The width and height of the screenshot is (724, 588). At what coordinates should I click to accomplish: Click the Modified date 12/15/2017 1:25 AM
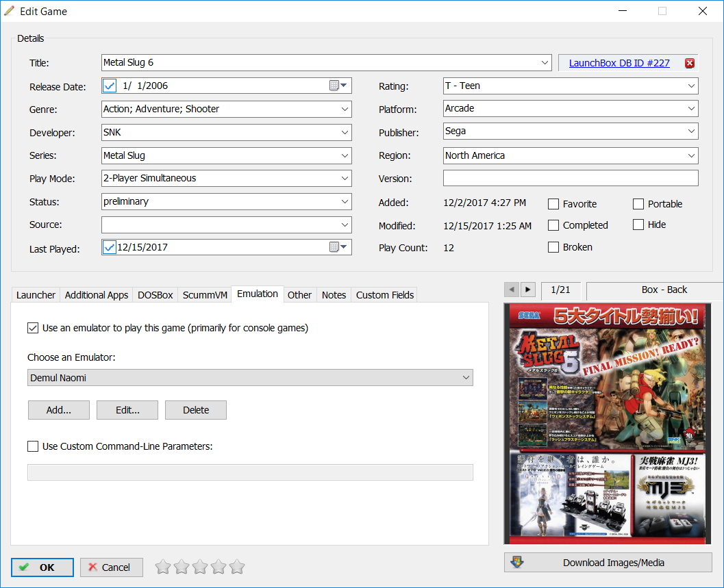point(487,226)
